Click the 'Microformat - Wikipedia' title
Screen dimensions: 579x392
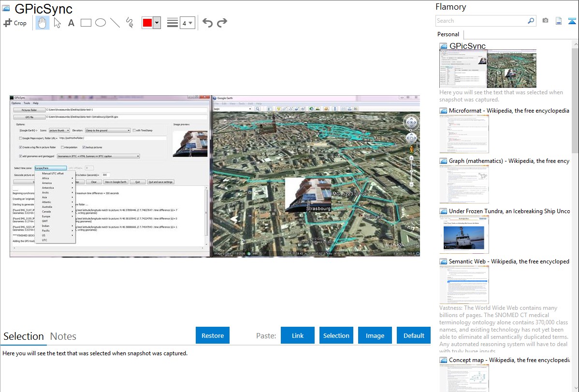(509, 111)
